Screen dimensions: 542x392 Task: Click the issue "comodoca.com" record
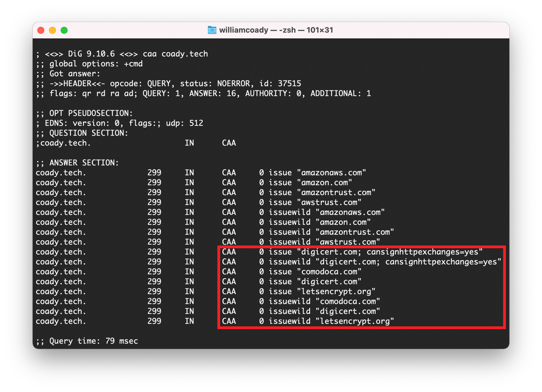198,272
